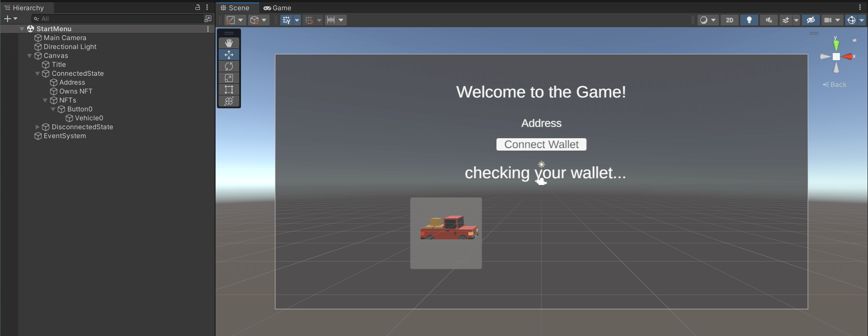This screenshot has height=336, width=868.
Task: Toggle scene audio mute
Action: (x=769, y=20)
